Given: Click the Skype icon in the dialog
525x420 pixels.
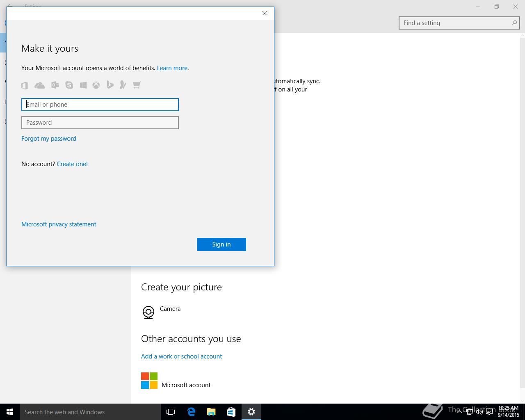Looking at the screenshot, I should click(x=69, y=85).
